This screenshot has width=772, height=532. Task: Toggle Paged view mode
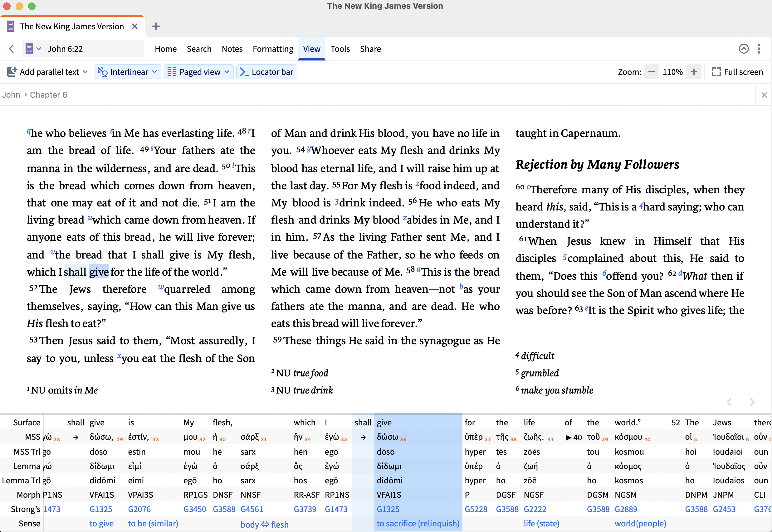click(195, 72)
